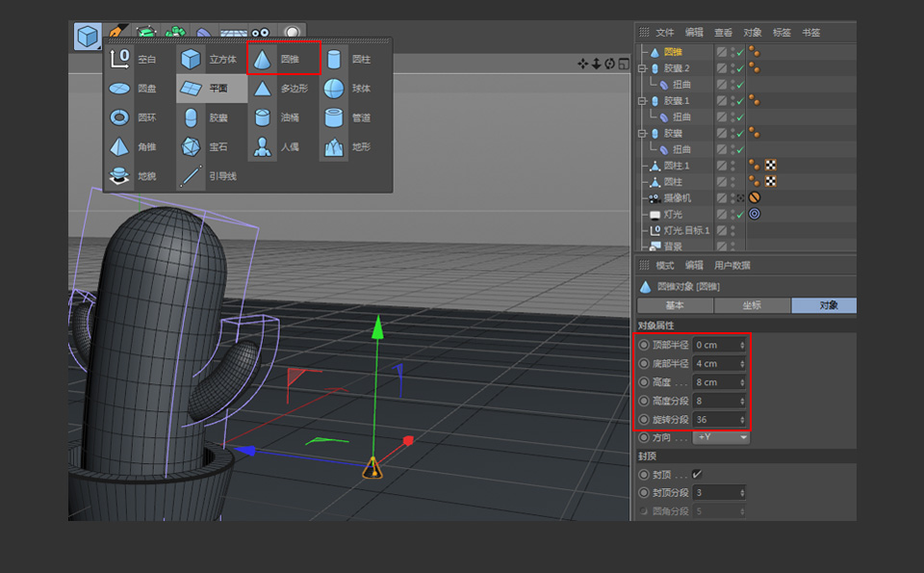This screenshot has width=924, height=573.
Task: Collapse the 胶囊.2 hierarchy in Object Manager
Action: pyautogui.click(x=642, y=67)
